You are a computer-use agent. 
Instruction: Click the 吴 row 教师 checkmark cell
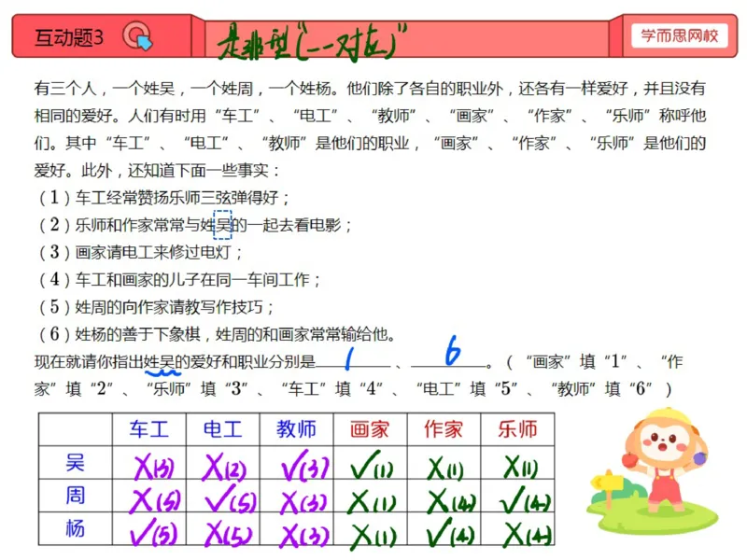(297, 462)
